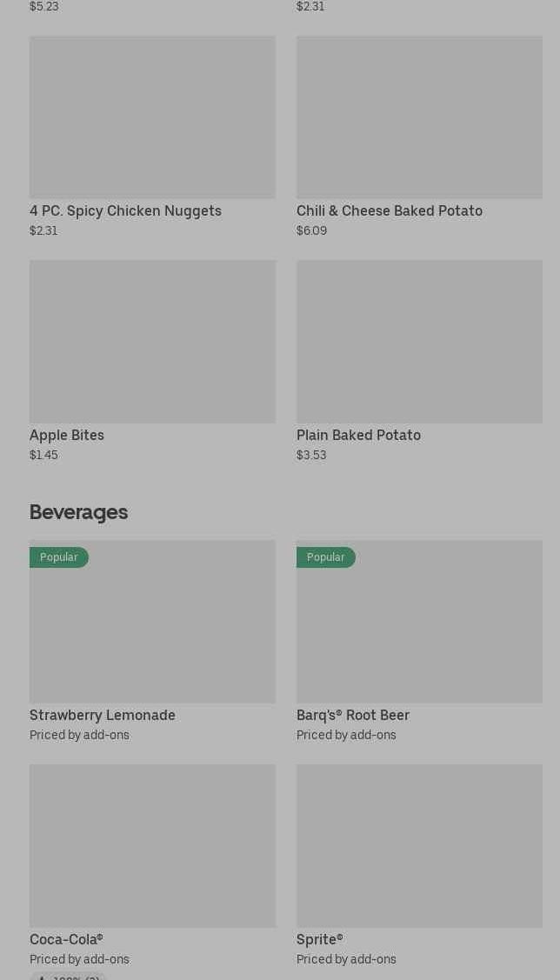Image resolution: width=560 pixels, height=980 pixels.
Task: Click the Chili & Cheese Baked Potato photo
Action: coord(419,117)
